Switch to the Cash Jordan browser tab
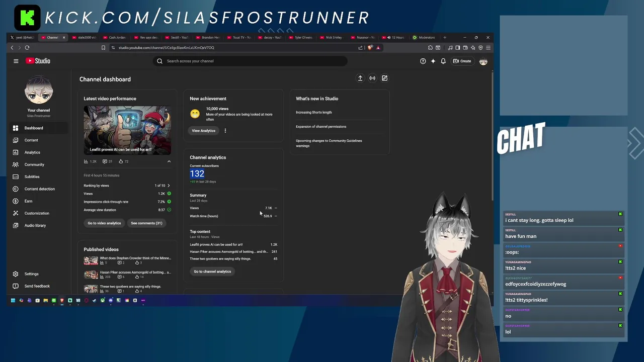This screenshot has height=362, width=644. click(115, 37)
